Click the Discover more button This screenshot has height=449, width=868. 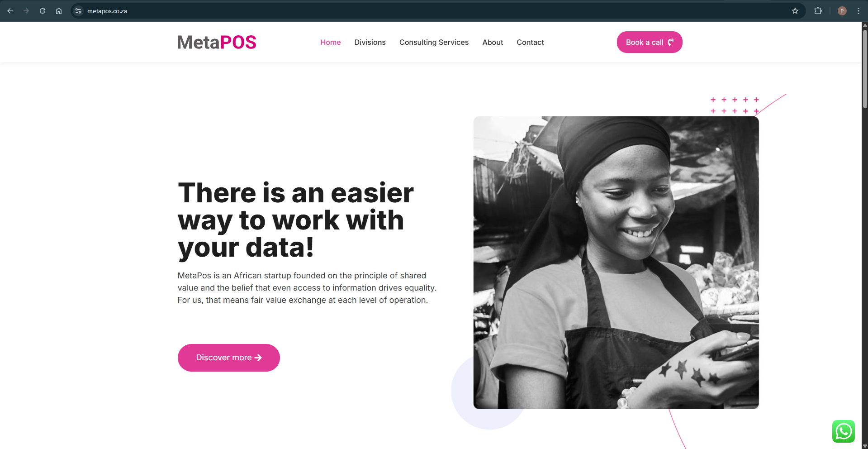(x=229, y=358)
